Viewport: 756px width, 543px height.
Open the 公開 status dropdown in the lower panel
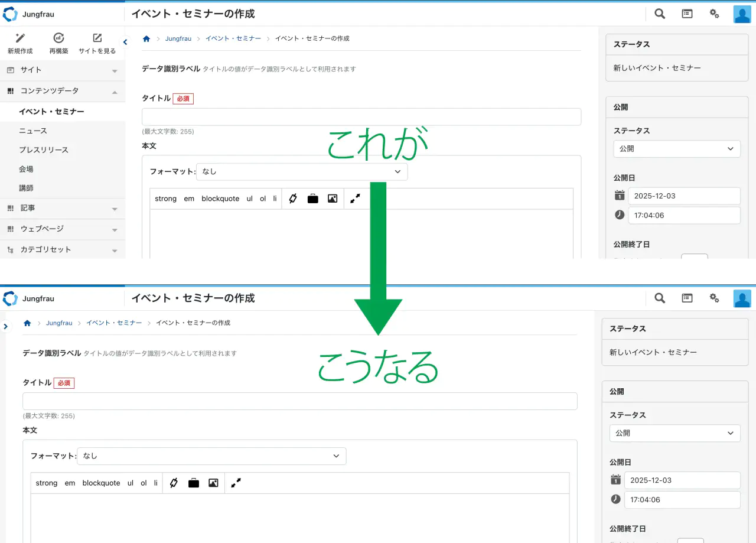click(x=674, y=433)
